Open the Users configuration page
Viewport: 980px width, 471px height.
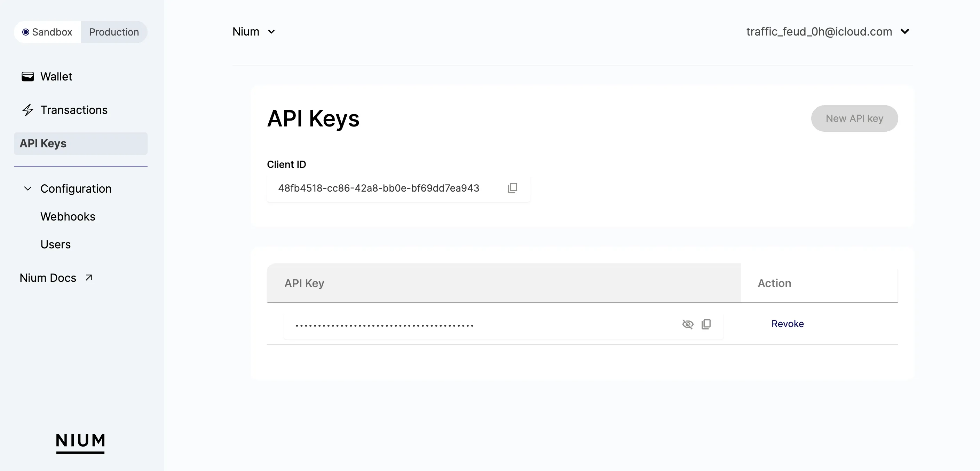click(x=56, y=245)
